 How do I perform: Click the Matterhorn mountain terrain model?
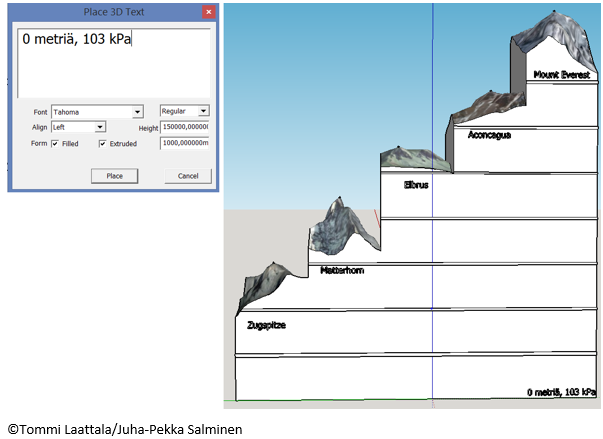[338, 230]
